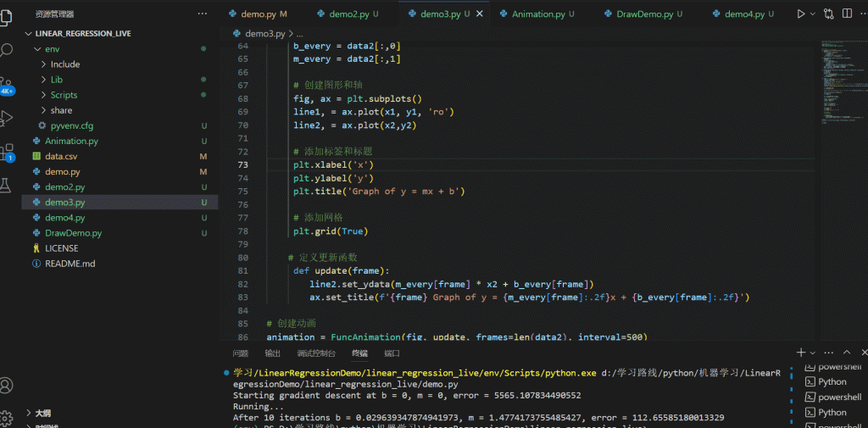This screenshot has height=428, width=868.
Task: Open data.csv in the explorer
Action: point(61,156)
